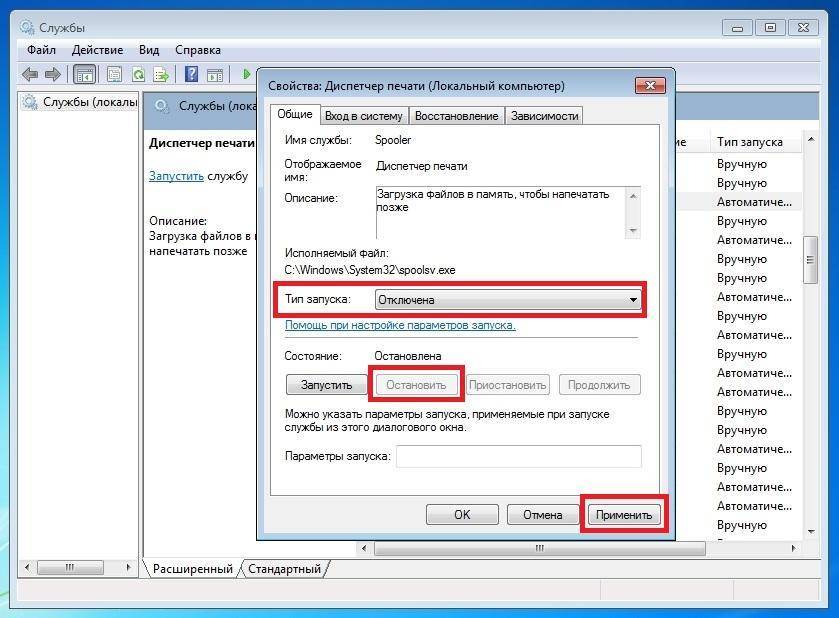Open the Справка menu
Viewport: 839px width, 618px height.
[198, 50]
